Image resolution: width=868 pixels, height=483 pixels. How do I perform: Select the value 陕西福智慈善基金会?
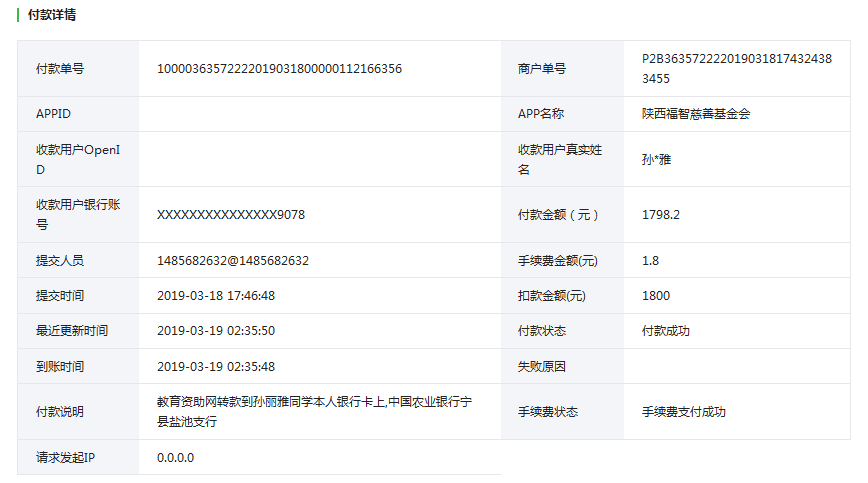(x=696, y=114)
